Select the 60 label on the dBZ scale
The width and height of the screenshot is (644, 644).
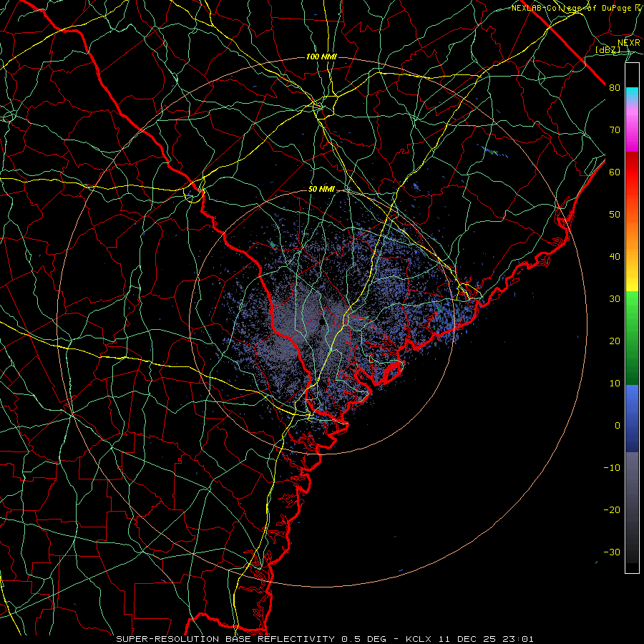pos(615,172)
